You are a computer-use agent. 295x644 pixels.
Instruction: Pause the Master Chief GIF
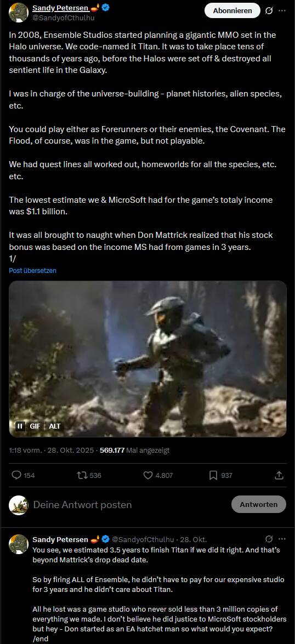[20, 426]
